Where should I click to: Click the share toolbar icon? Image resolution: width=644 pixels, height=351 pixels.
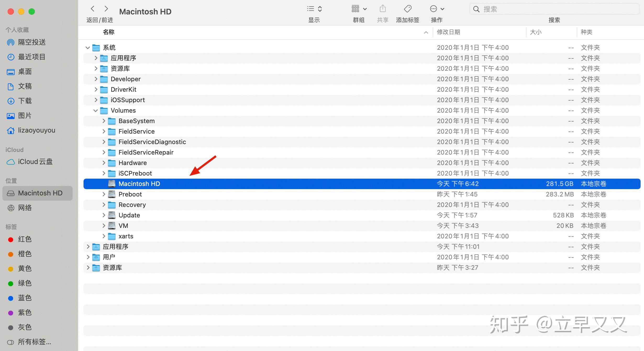[383, 9]
